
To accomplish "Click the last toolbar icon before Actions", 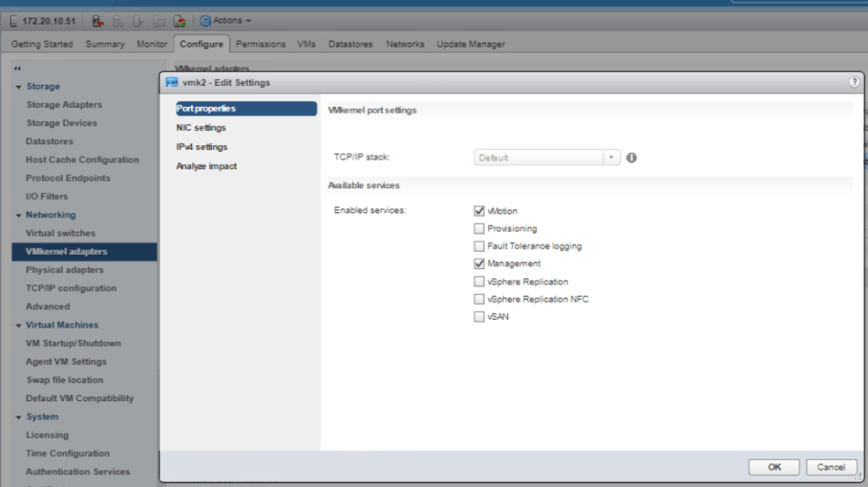I will coord(180,20).
